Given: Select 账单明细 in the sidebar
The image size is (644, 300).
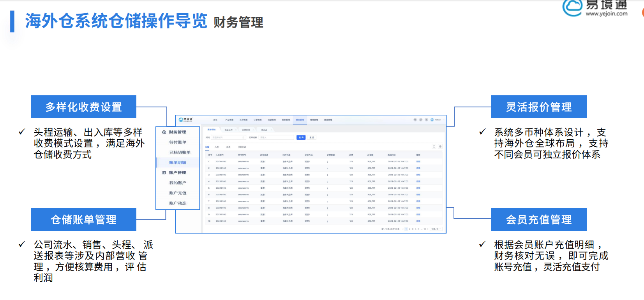Looking at the screenshot, I should coord(178,162).
